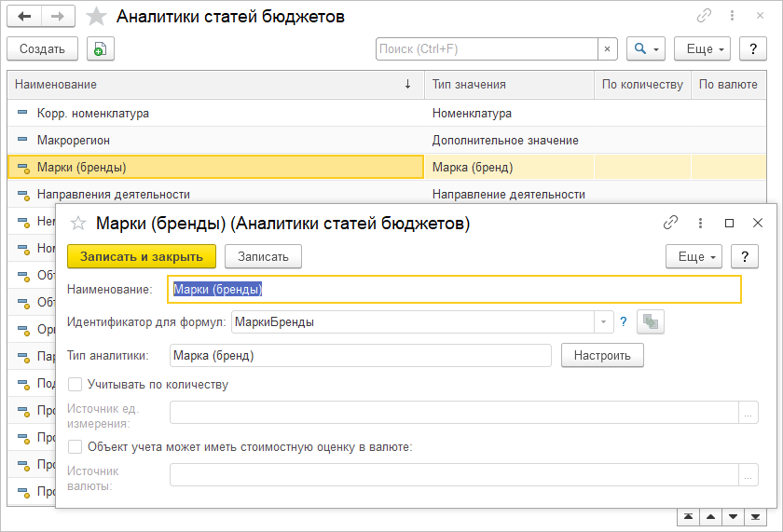The image size is (783, 532).
Task: Toggle стоимостную оценку в валюте checkbox
Action: (76, 446)
